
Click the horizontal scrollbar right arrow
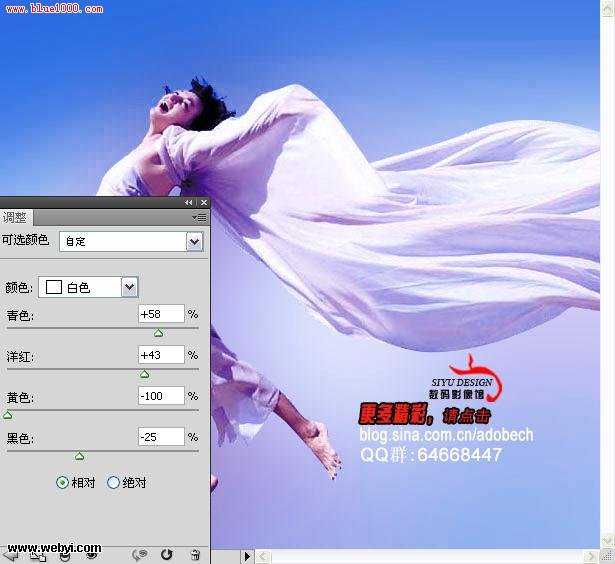591,556
